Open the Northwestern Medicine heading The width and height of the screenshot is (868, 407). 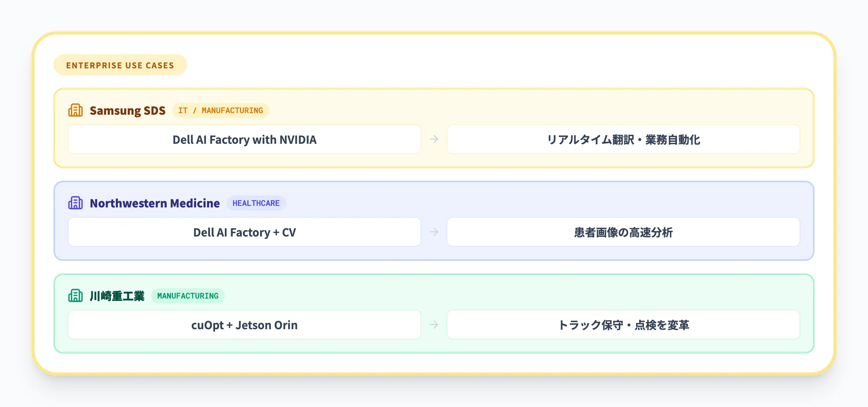coord(154,203)
